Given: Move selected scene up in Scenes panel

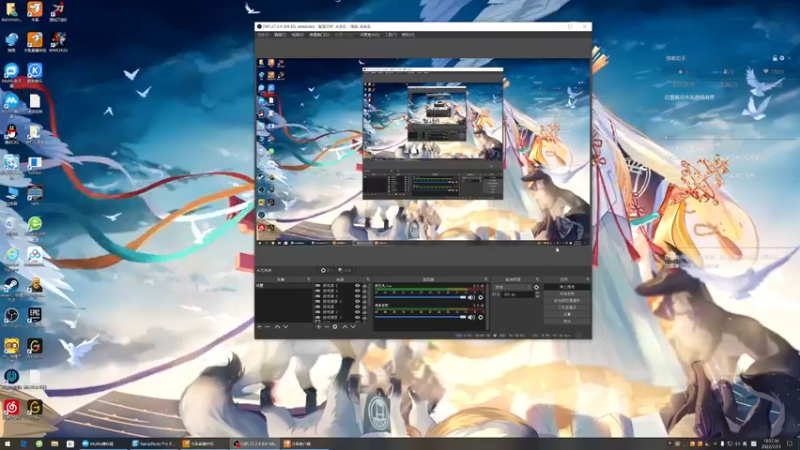Looking at the screenshot, I should coord(278,327).
